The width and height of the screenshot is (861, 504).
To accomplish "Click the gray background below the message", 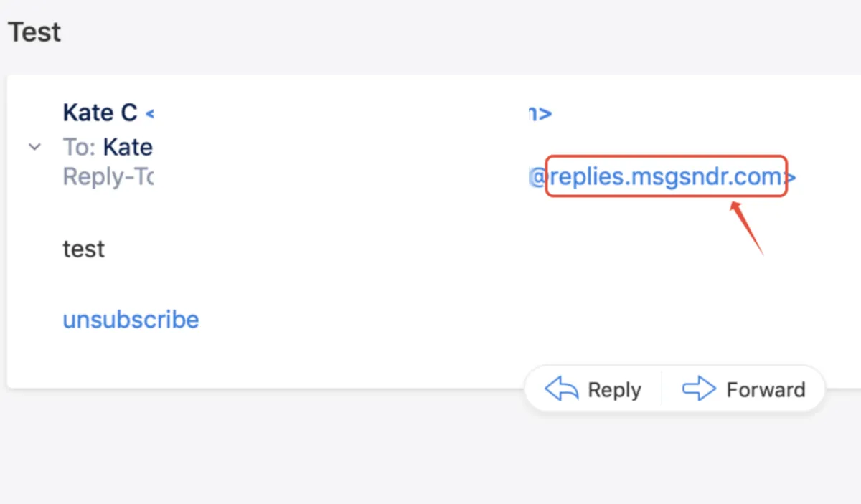I will coord(287,452).
